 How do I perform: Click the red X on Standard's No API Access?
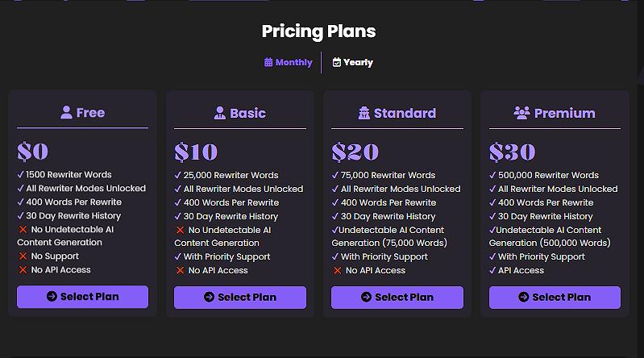(x=337, y=270)
